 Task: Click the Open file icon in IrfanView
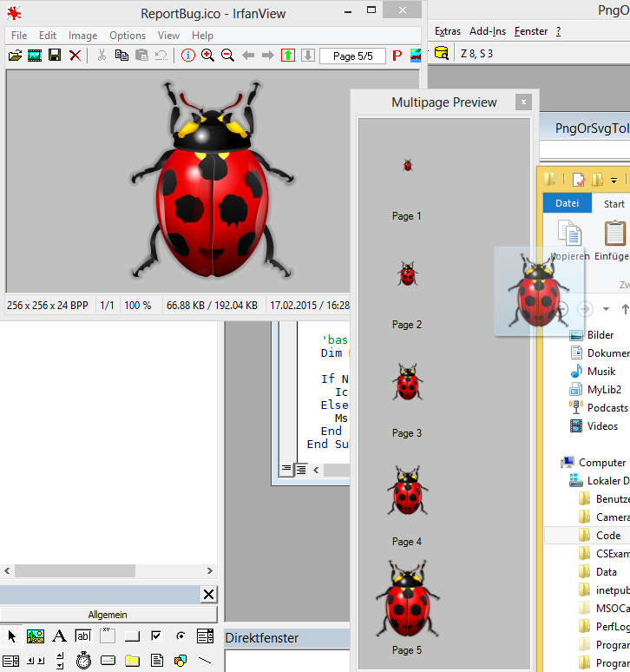tap(15, 56)
